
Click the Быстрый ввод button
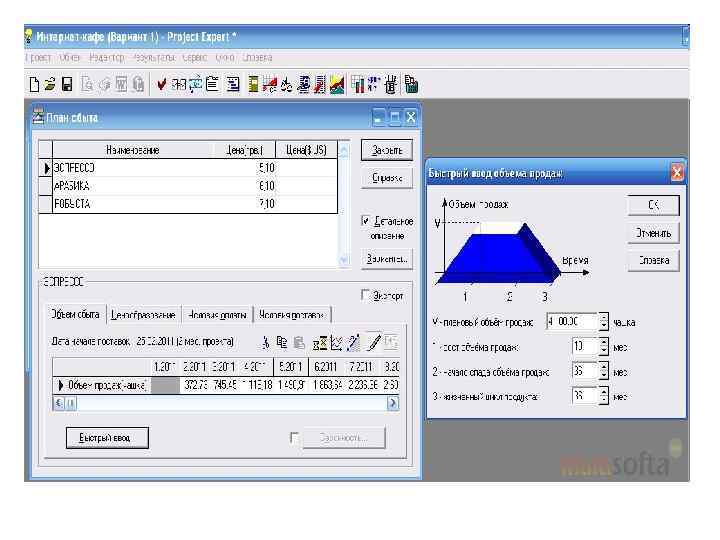[x=107, y=438]
